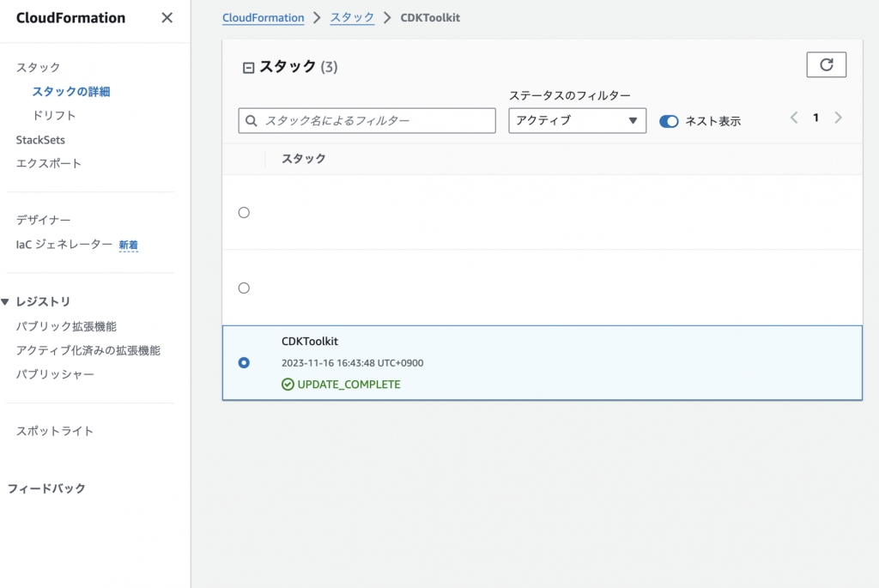Go to previous page arrow

point(794,118)
